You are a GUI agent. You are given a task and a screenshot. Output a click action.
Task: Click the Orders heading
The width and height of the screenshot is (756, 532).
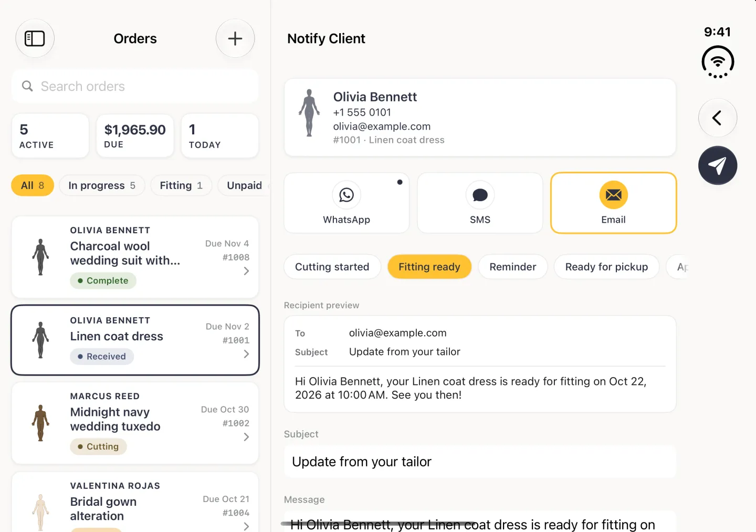pos(135,39)
